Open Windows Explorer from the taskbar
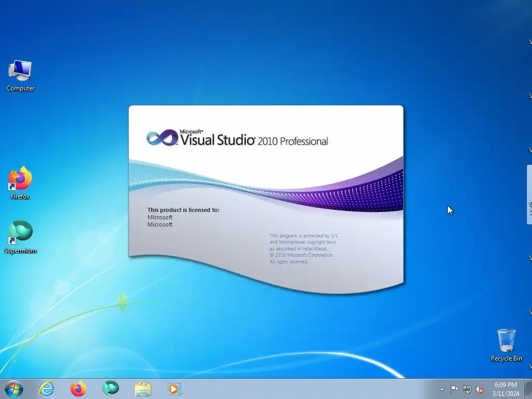532x399 pixels. [143, 389]
